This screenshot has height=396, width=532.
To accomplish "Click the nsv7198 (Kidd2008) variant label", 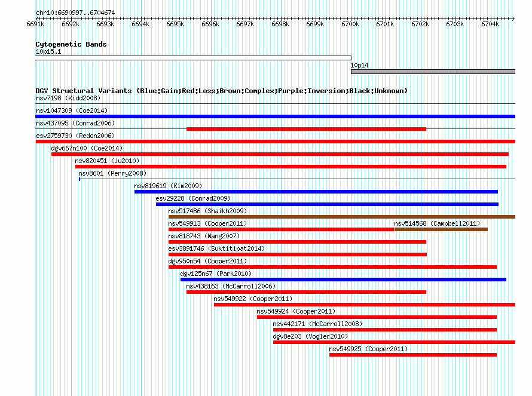I will coord(68,99).
